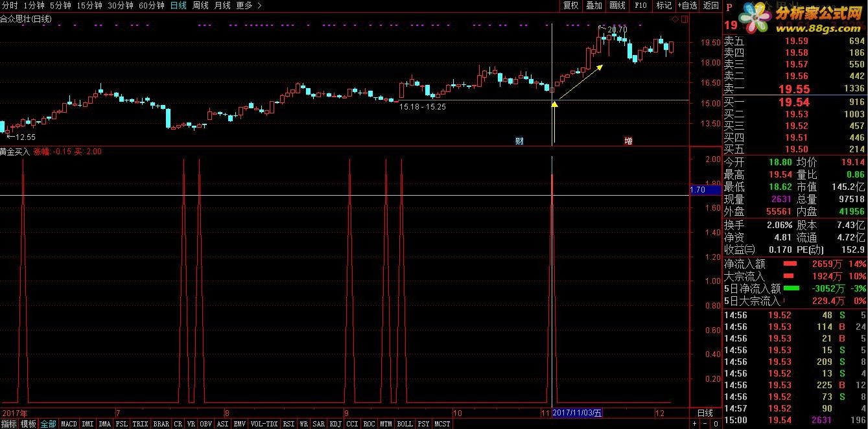Click the 黄金买入 indicator name label

[15, 152]
